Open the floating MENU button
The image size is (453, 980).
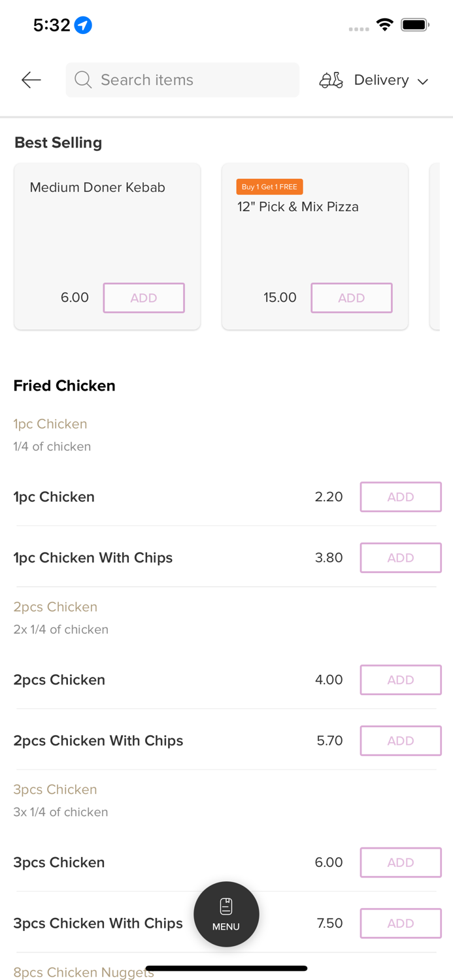click(226, 914)
